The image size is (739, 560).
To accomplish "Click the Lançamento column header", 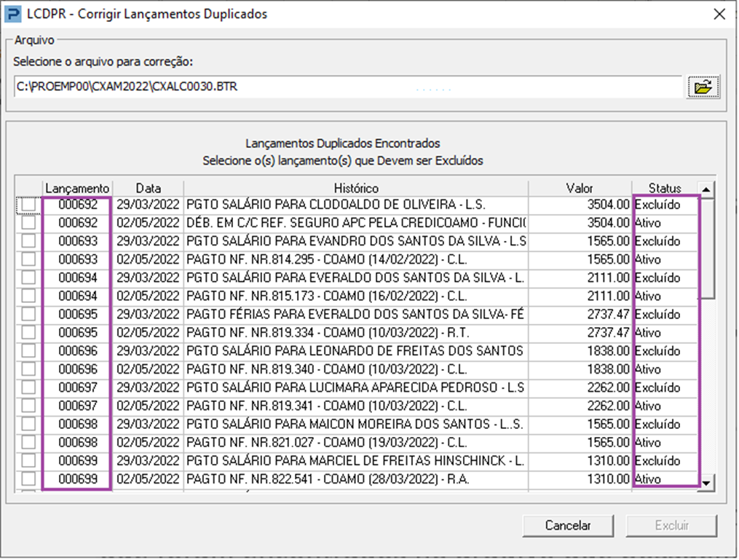I will coord(77,189).
